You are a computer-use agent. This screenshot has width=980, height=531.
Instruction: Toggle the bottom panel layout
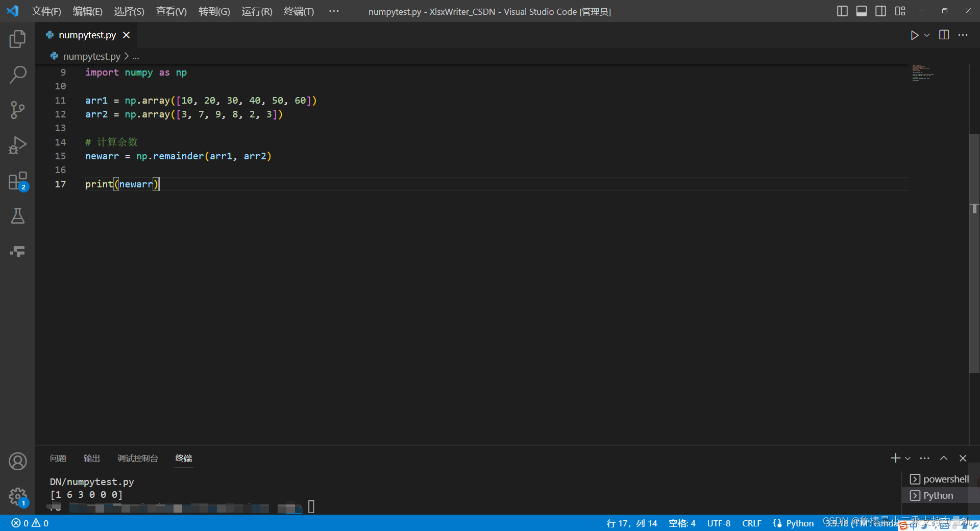coord(862,11)
